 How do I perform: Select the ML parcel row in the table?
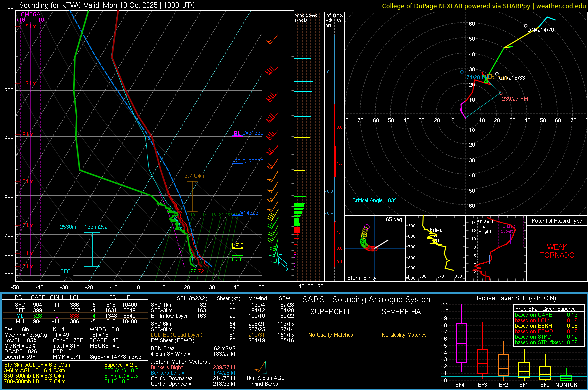75,316
